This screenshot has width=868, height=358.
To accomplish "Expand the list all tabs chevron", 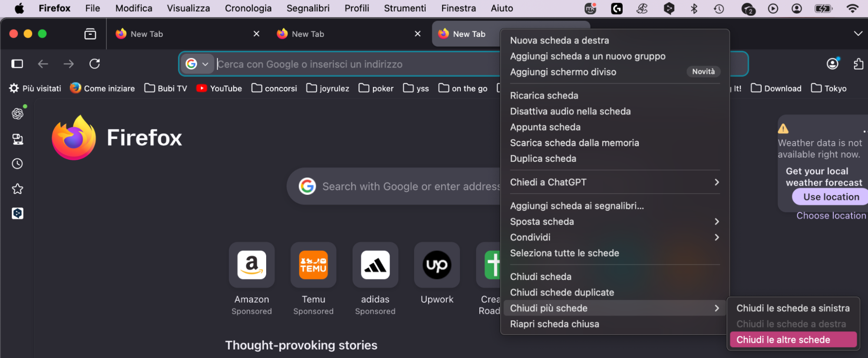I will [858, 34].
